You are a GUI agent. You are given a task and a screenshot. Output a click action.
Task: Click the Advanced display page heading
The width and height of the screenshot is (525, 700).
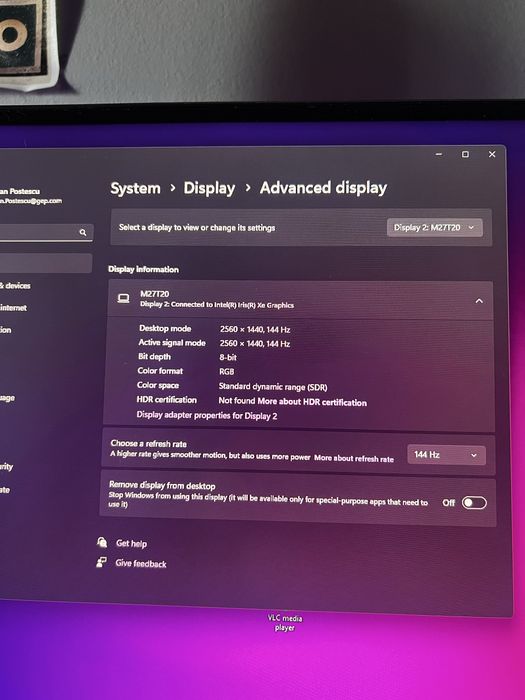[323, 188]
